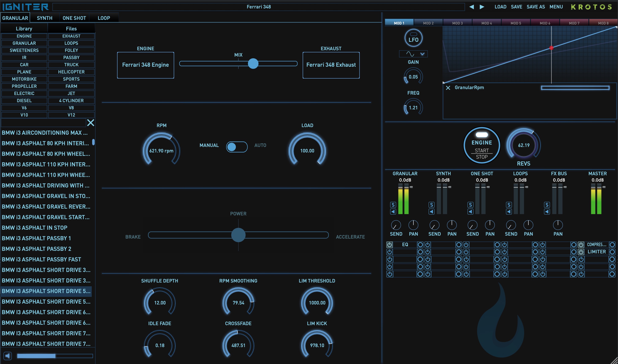Click the circle icon right of the COMPRES... slot
The image size is (618, 364).
(612, 244)
